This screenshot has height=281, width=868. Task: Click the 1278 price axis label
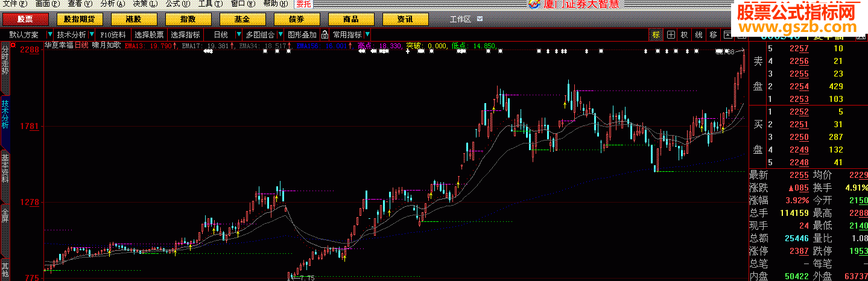click(30, 203)
